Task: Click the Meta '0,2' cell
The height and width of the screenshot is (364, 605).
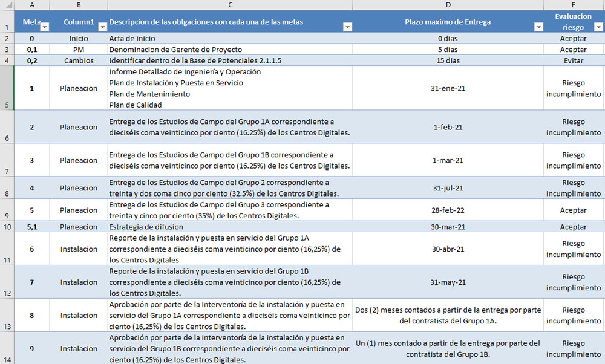Action: tap(32, 60)
